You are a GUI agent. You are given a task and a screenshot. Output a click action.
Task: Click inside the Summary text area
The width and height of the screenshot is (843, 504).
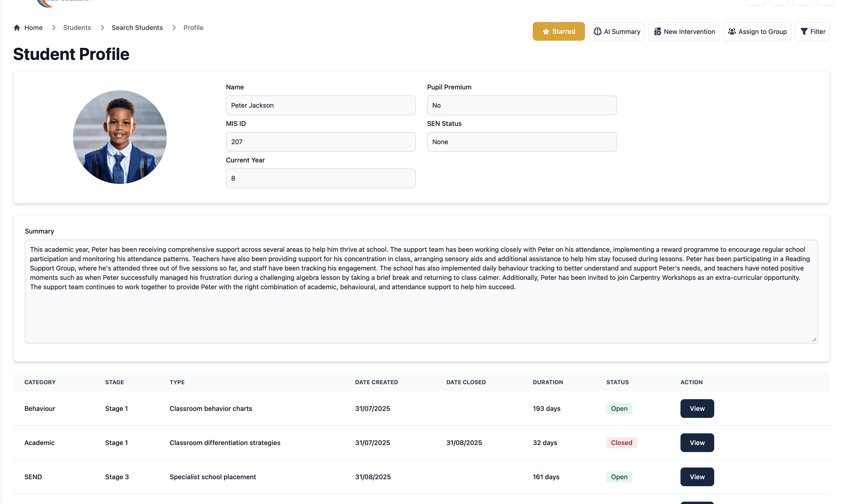point(421,312)
